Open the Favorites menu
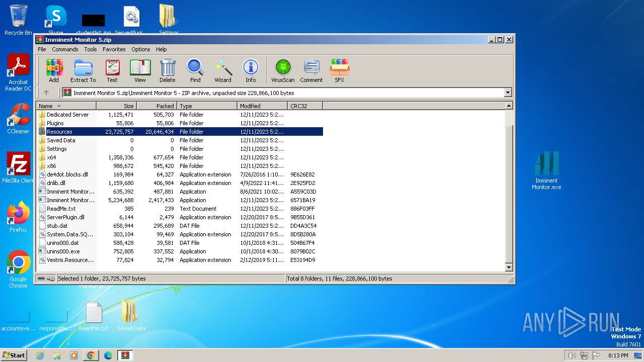Viewport: 644px width, 362px height. click(x=114, y=49)
